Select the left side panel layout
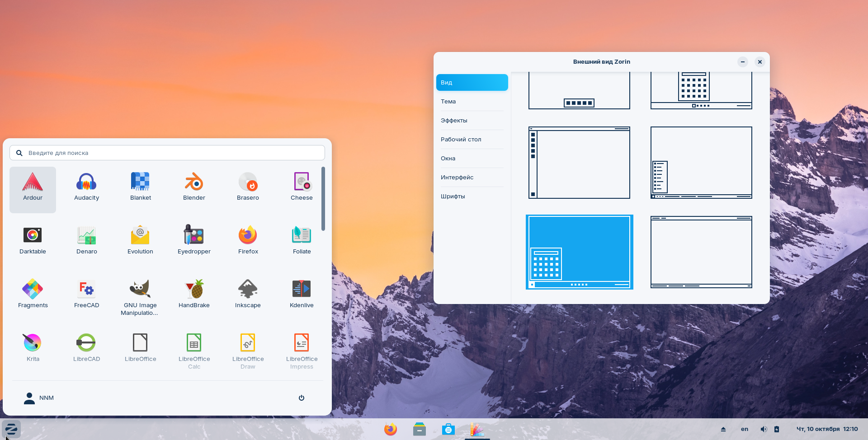 [579, 163]
